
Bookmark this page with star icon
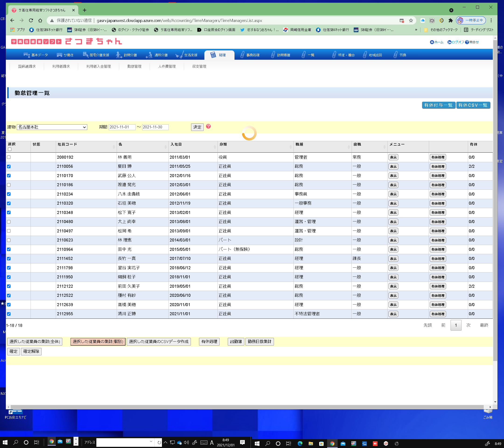click(411, 21)
